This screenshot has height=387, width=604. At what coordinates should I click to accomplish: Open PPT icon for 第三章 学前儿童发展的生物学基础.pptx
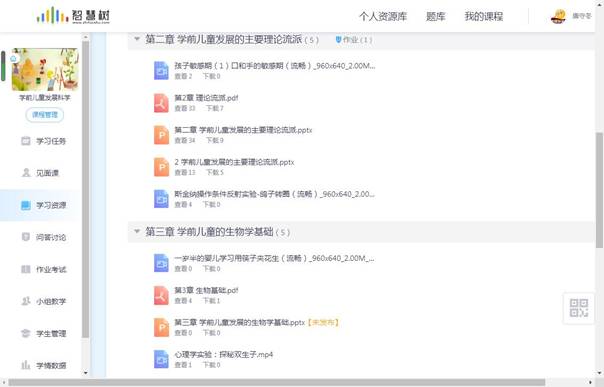click(x=161, y=327)
